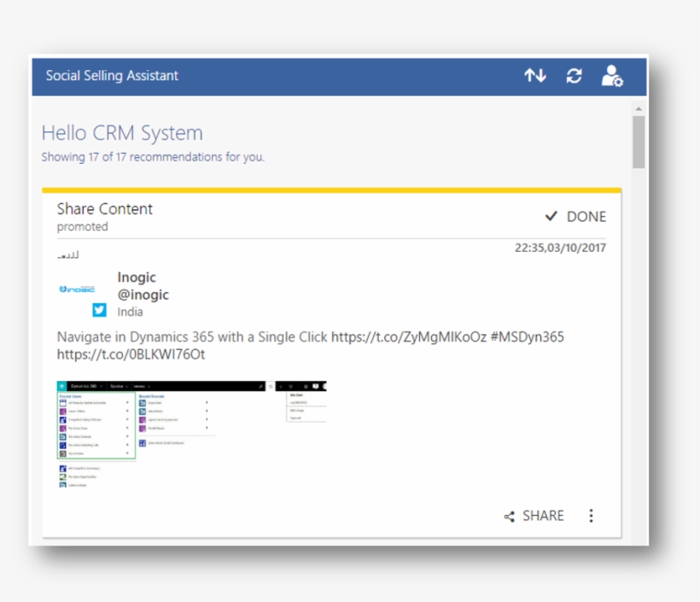This screenshot has width=700, height=602.
Task: Click the vertical scrollbar thumb
Action: [x=639, y=142]
